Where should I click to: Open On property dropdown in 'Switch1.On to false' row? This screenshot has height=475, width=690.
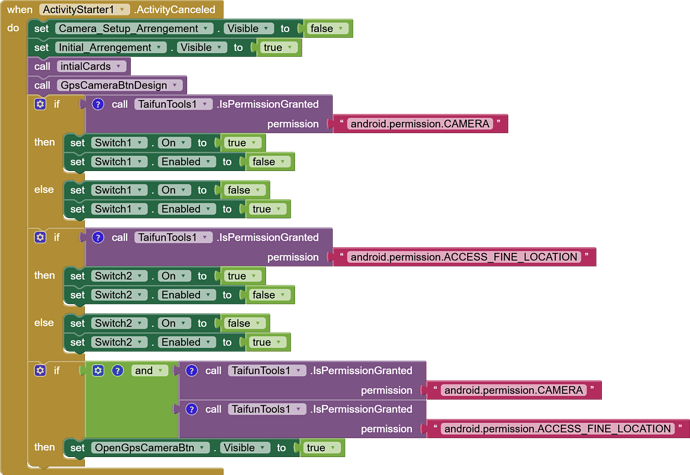pyautogui.click(x=174, y=190)
